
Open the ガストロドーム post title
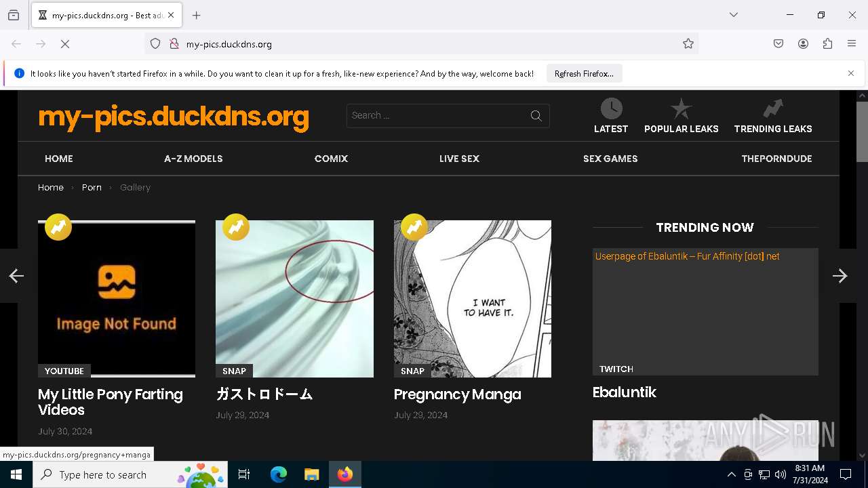coord(264,394)
